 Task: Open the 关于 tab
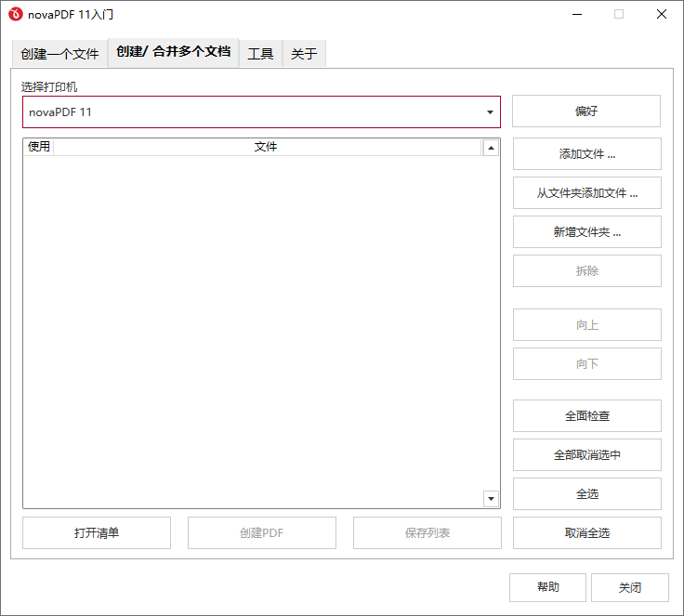click(304, 54)
